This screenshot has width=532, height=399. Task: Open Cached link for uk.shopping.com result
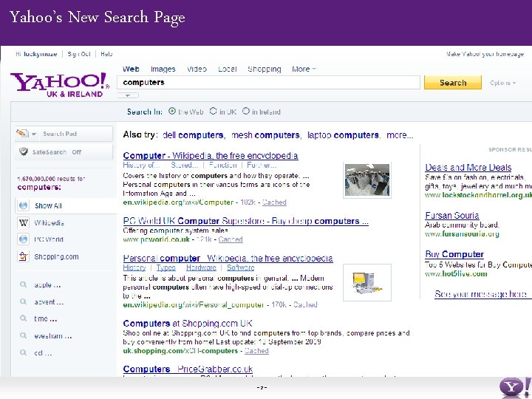(256, 351)
